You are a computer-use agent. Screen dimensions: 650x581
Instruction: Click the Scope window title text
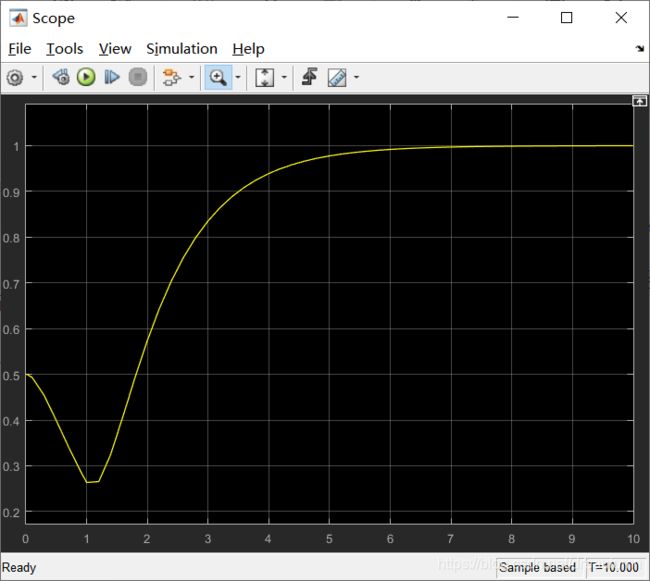click(x=53, y=18)
